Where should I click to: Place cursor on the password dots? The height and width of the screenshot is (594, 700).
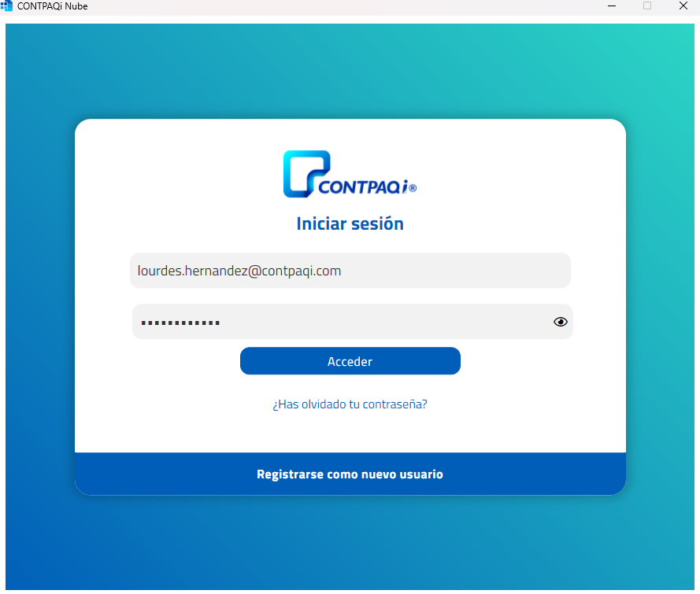180,323
